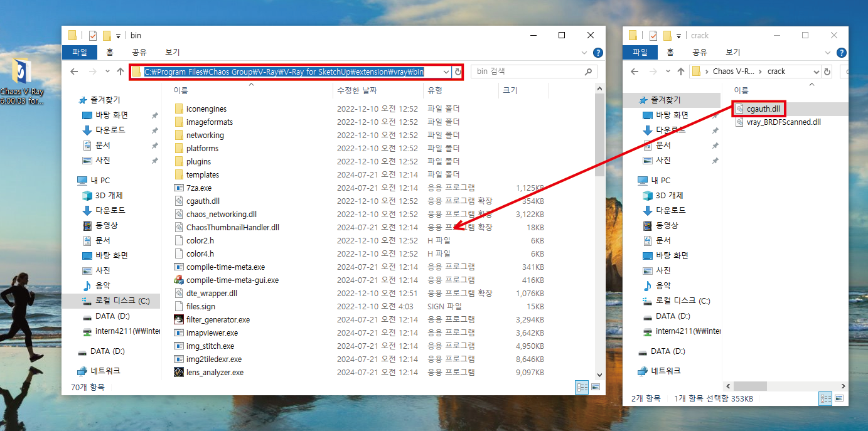Image resolution: width=868 pixels, height=431 pixels.
Task: Open recent locations dropdown in bin window
Action: [107, 72]
